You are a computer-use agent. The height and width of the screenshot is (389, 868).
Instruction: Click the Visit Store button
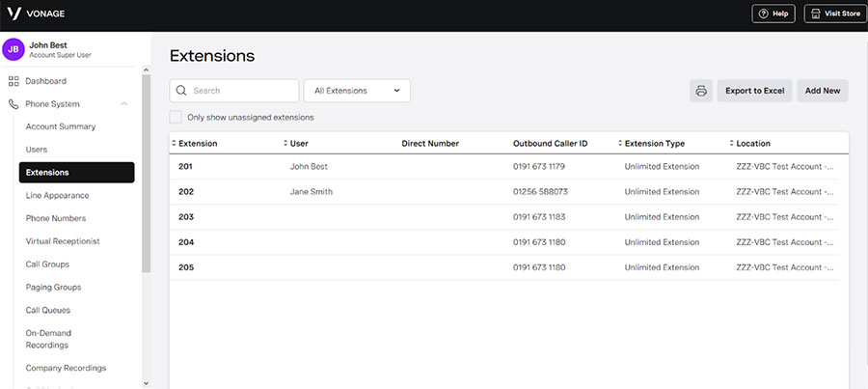(835, 14)
